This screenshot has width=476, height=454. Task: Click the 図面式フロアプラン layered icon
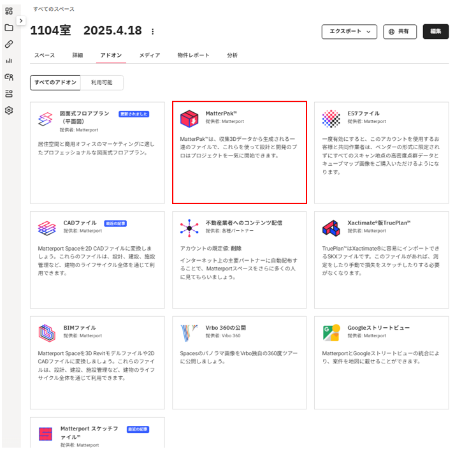coord(45,119)
